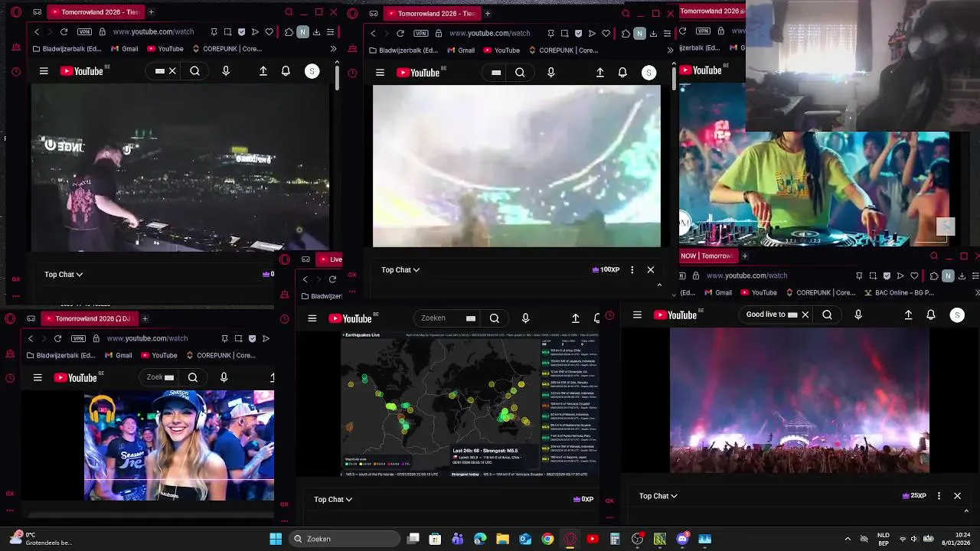Expand Top Chat dropdown in top-left window
Screen dimensions: 980x551
coord(64,274)
